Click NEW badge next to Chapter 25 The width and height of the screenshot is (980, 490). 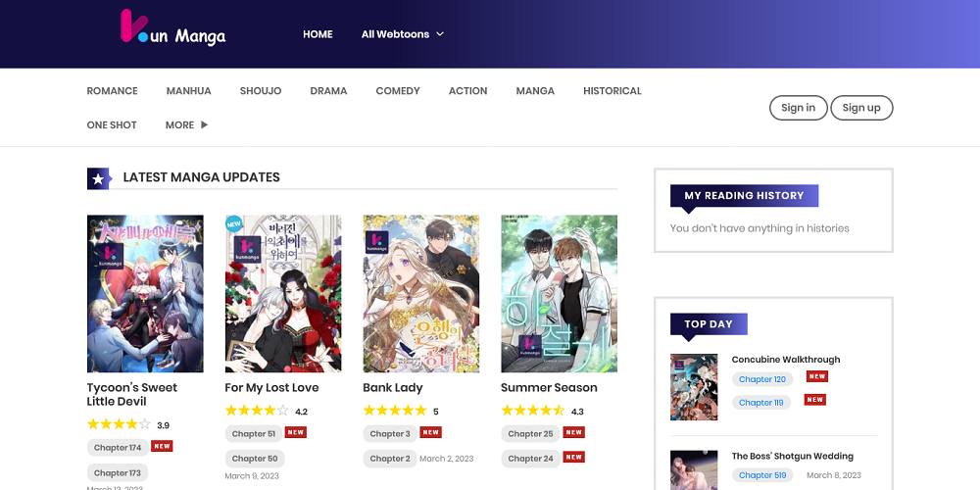coord(573,432)
